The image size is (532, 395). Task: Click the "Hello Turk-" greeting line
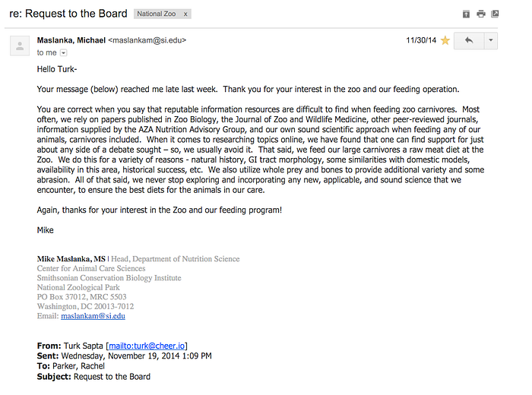[57, 69]
